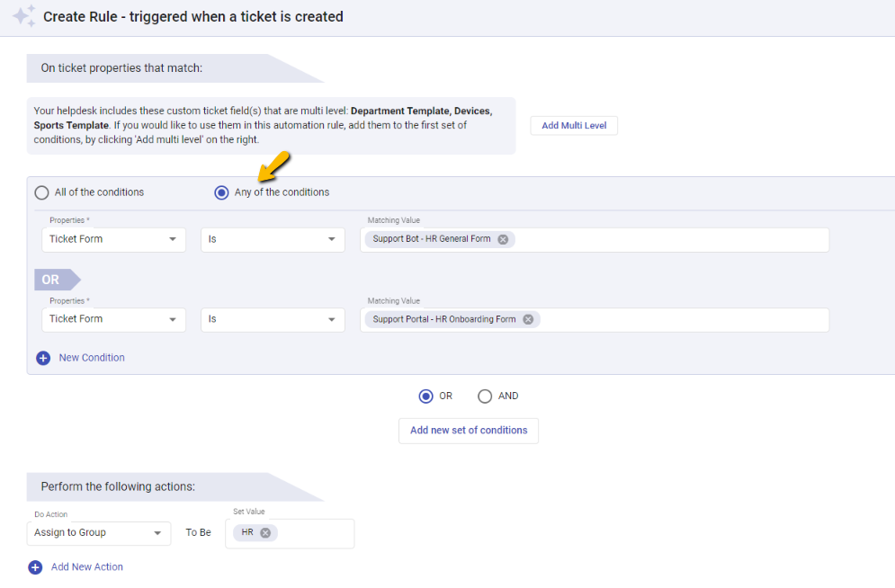Click the HR General Form matching value field
Screen dimensions: 895x588
click(595, 239)
